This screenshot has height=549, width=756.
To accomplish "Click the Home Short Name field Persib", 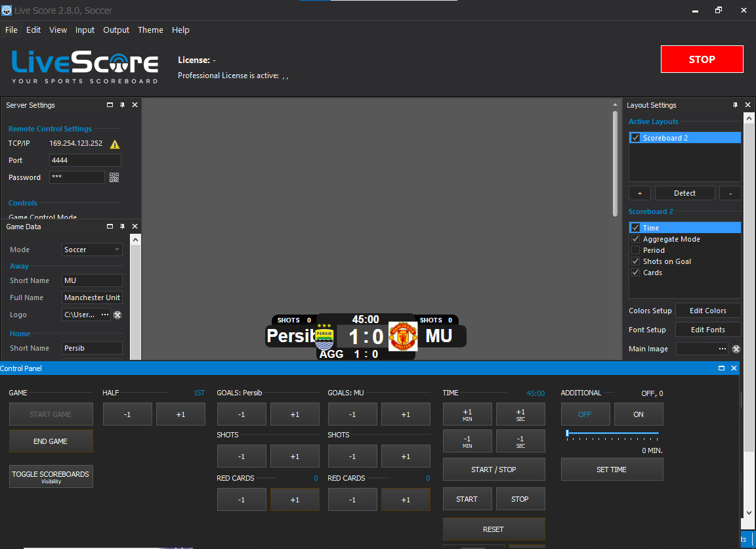I will pos(92,348).
